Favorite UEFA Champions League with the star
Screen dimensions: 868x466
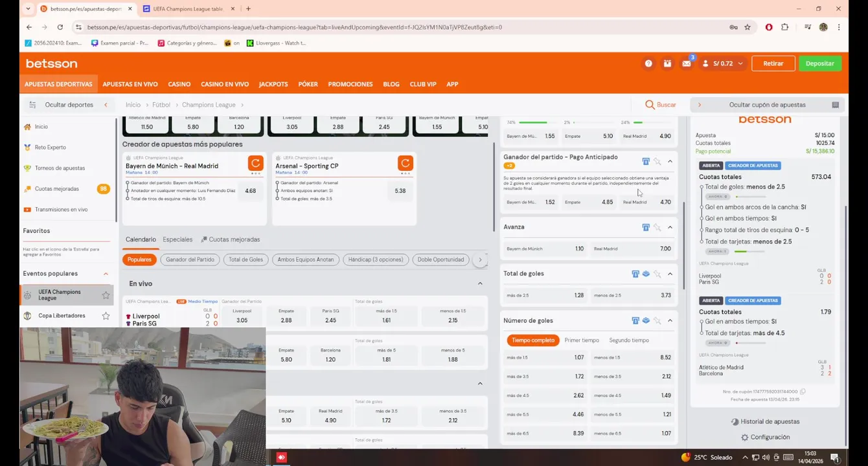[106, 295]
